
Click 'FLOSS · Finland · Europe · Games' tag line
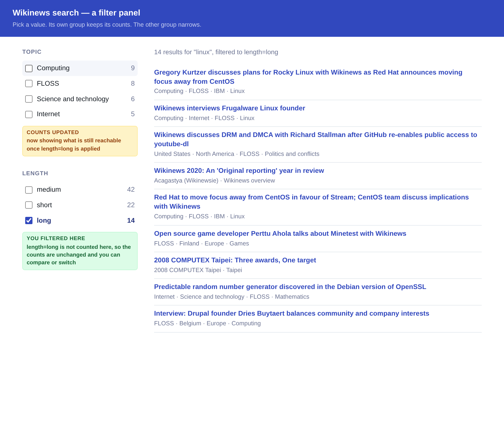tap(202, 243)
